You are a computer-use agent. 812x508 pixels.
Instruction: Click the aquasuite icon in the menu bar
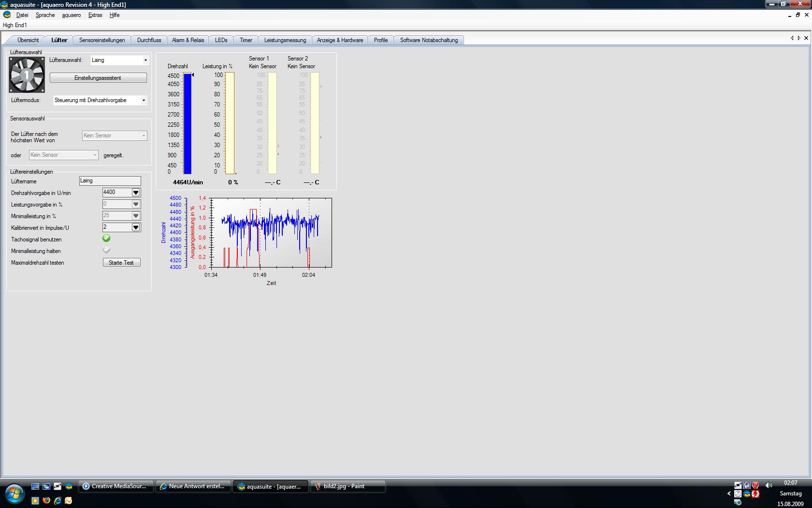tap(7, 15)
